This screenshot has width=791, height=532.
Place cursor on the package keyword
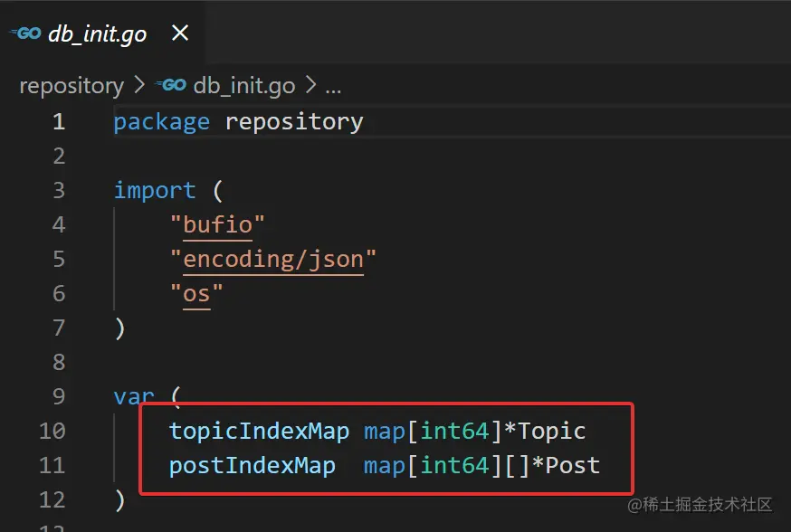point(161,122)
